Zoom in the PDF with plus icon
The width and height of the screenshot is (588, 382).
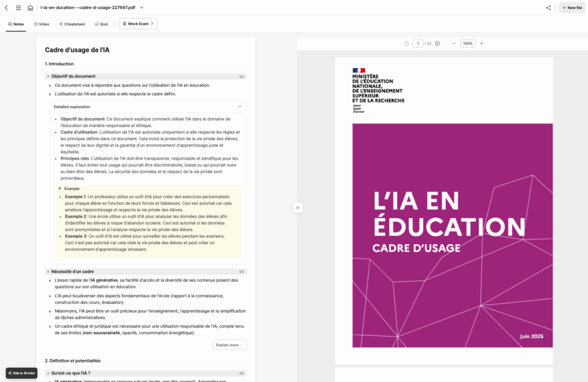pyautogui.click(x=482, y=44)
